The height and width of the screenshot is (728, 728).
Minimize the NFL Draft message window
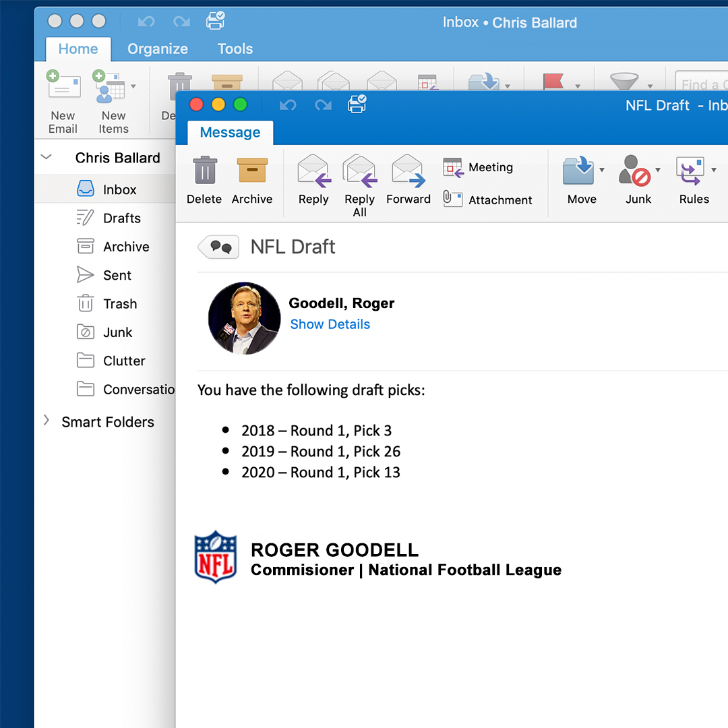click(218, 104)
